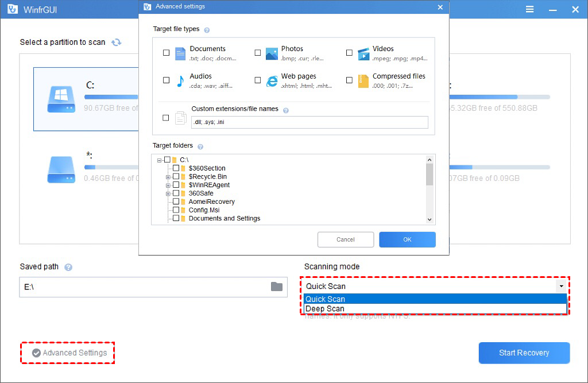Close the Advanced settings dialog
The height and width of the screenshot is (383, 588).
[440, 7]
